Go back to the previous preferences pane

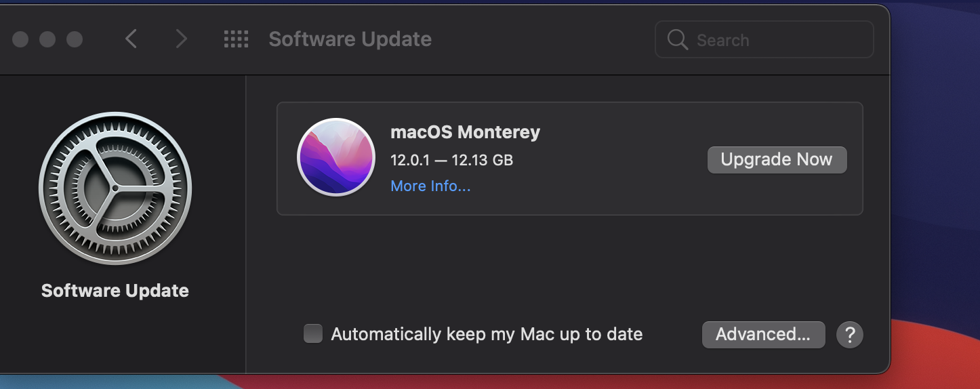point(131,39)
